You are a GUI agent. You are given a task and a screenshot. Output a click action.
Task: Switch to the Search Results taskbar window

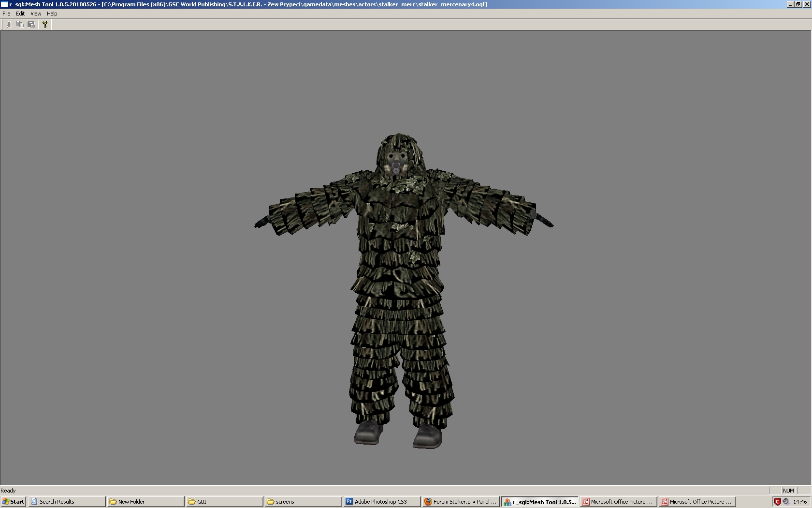[x=67, y=502]
